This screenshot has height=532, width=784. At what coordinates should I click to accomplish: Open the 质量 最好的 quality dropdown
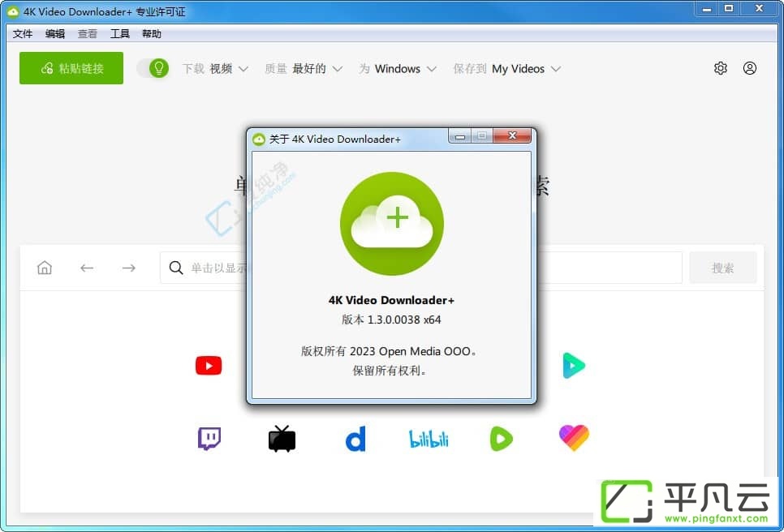(x=304, y=68)
